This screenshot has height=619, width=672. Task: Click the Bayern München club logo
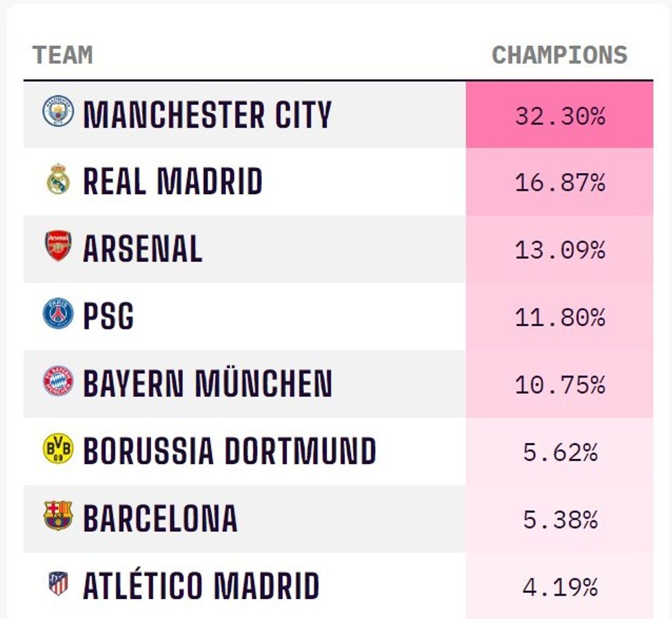point(58,381)
